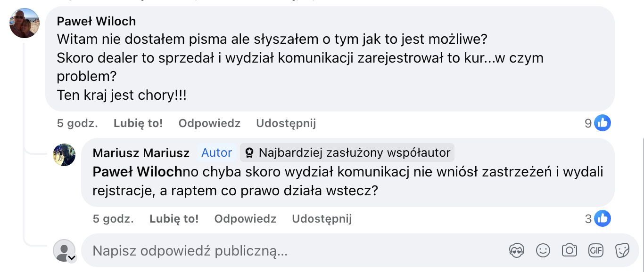
Task: Open the Paweł Wiloch mention in Mariusz's reply
Action: tap(137, 172)
